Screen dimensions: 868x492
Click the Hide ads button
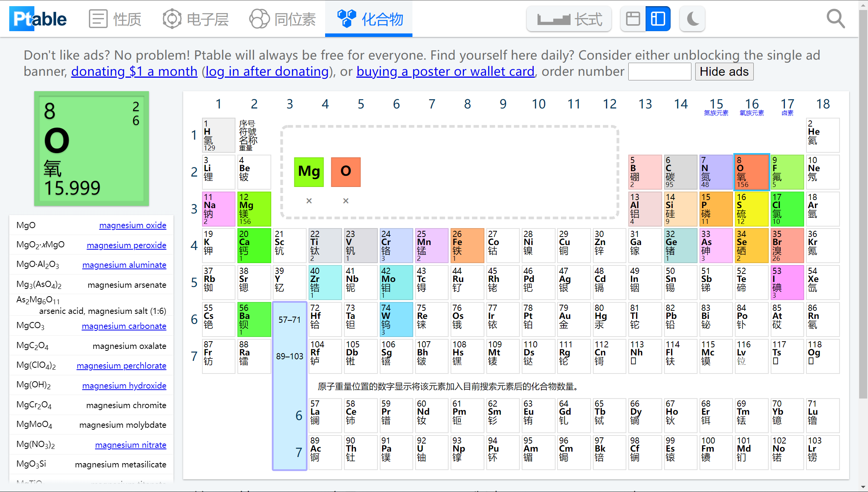[x=724, y=71]
